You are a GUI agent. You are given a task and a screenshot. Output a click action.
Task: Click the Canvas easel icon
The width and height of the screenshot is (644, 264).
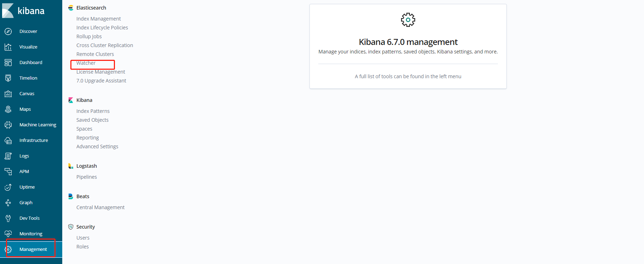(x=8, y=94)
